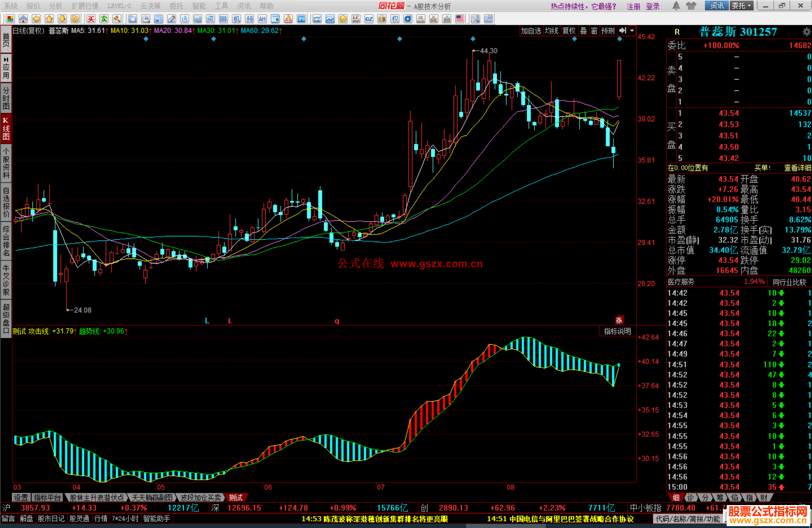Viewport: 812px width, 528px height.
Task: Click the notification bell icon
Action: coord(676,6)
